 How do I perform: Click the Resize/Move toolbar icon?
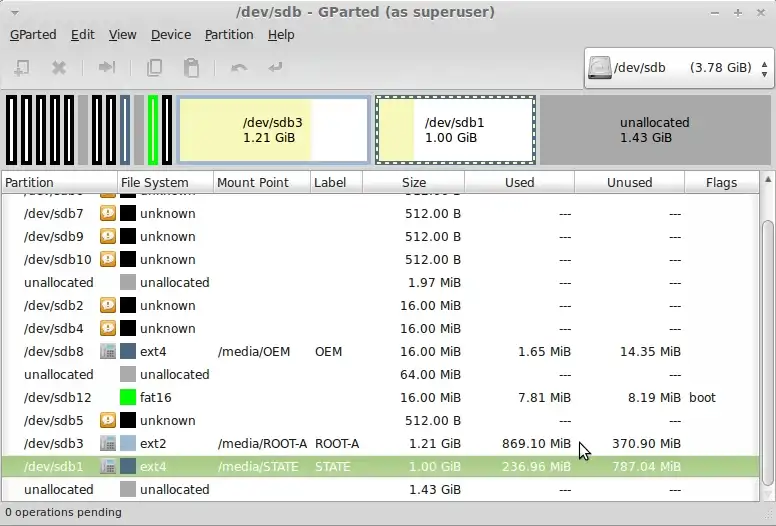106,68
